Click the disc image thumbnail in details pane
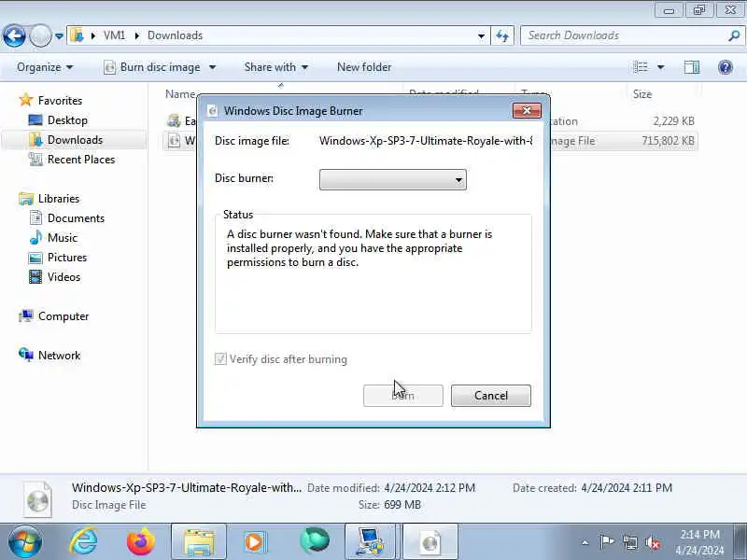 (x=37, y=498)
